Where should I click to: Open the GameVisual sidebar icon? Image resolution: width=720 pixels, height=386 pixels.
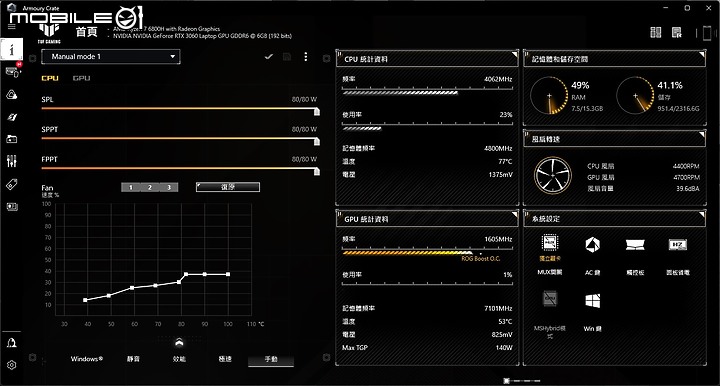tap(12, 117)
